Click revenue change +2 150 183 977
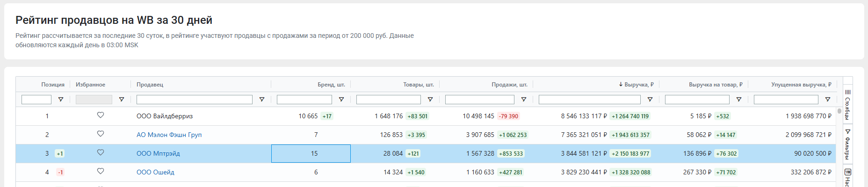The width and height of the screenshot is (868, 187). (x=630, y=153)
